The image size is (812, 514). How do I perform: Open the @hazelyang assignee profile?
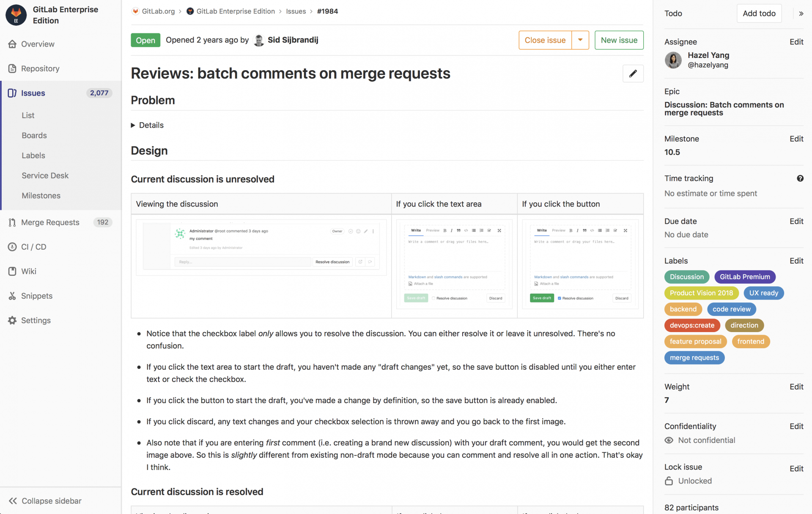tap(708, 65)
